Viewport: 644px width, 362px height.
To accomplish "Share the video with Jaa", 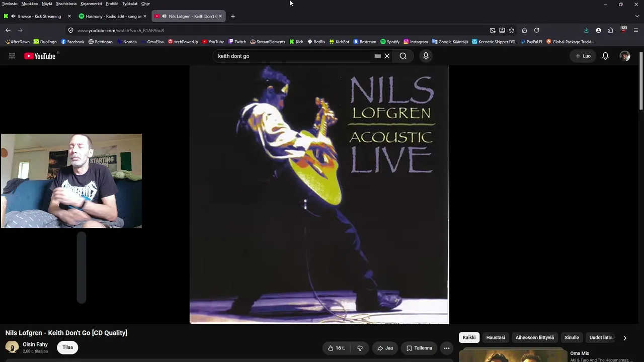I will pos(385,348).
